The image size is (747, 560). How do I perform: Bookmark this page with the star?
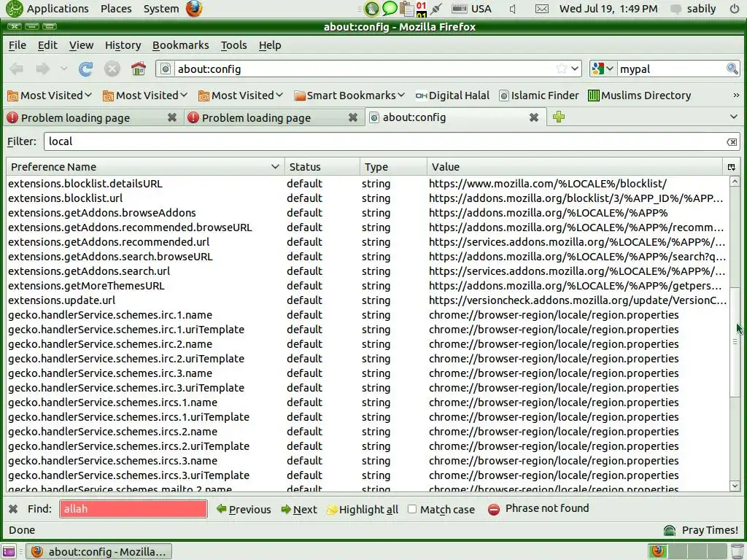[561, 69]
